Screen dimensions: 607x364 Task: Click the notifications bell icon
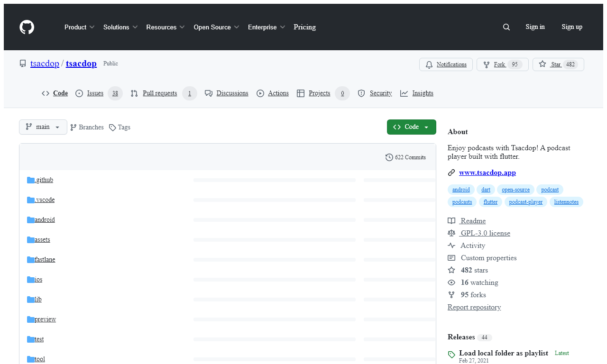(429, 64)
